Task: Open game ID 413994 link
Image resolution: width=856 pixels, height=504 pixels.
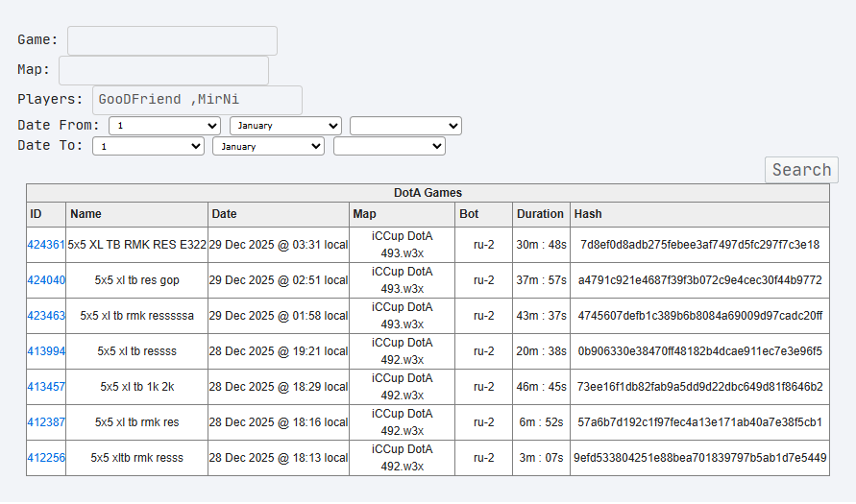Action: pos(46,351)
